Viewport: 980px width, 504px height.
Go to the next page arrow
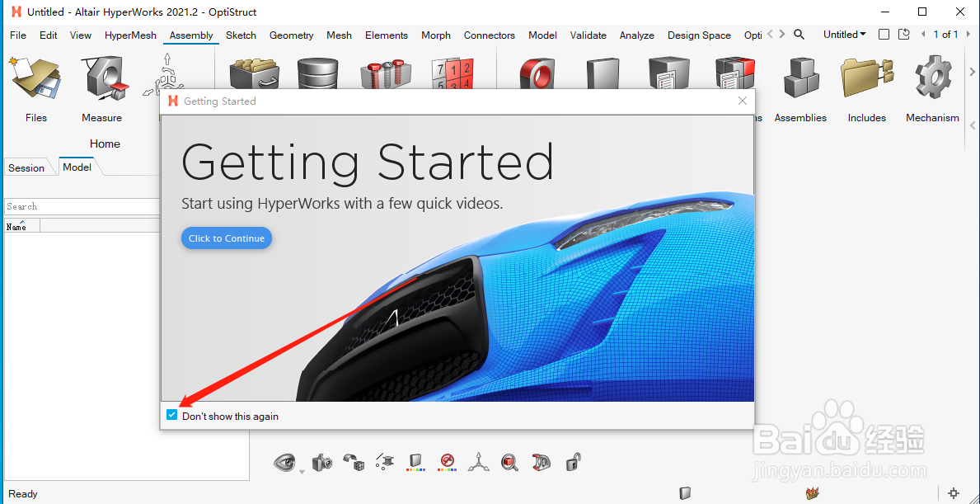click(967, 35)
